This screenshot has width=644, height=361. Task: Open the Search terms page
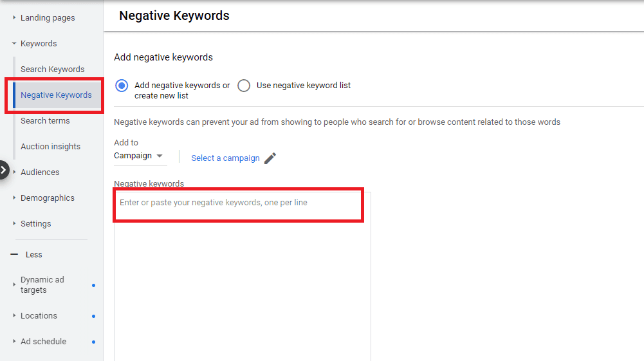click(45, 121)
